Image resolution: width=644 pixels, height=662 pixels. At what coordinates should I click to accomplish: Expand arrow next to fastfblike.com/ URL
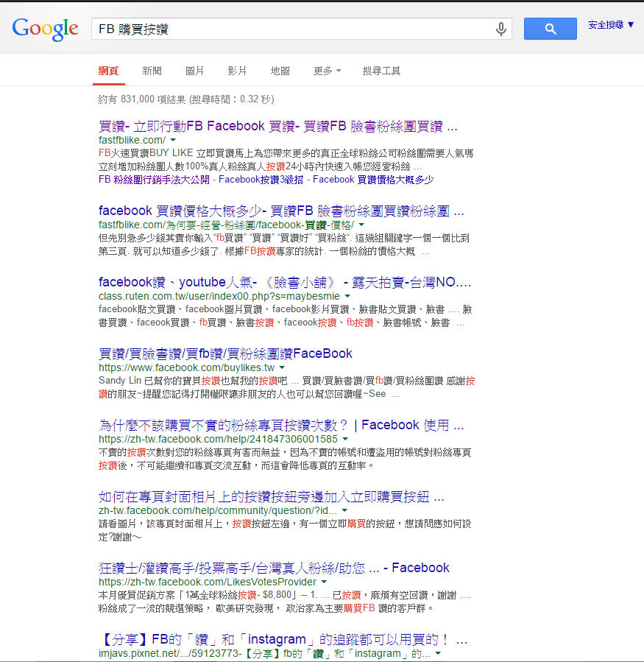pyautogui.click(x=173, y=140)
